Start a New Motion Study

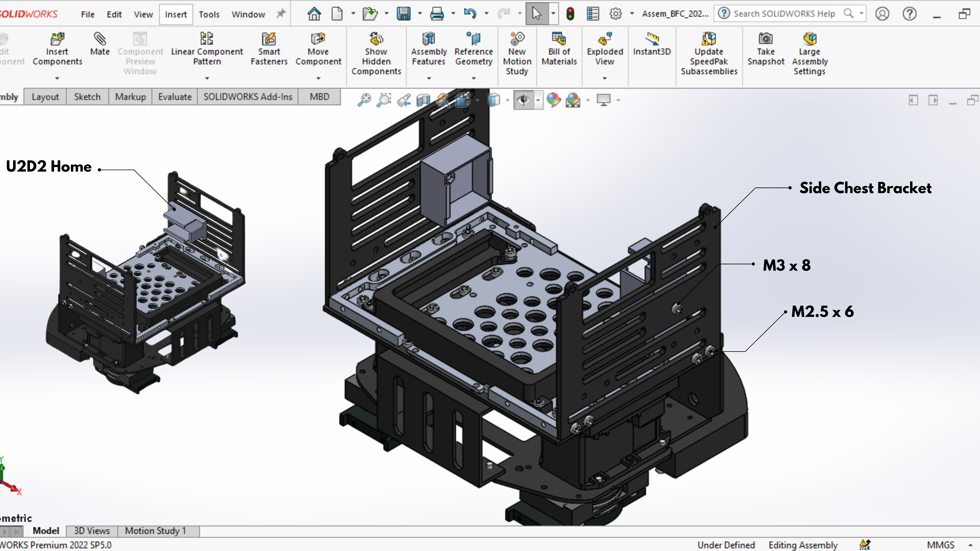pos(517,54)
